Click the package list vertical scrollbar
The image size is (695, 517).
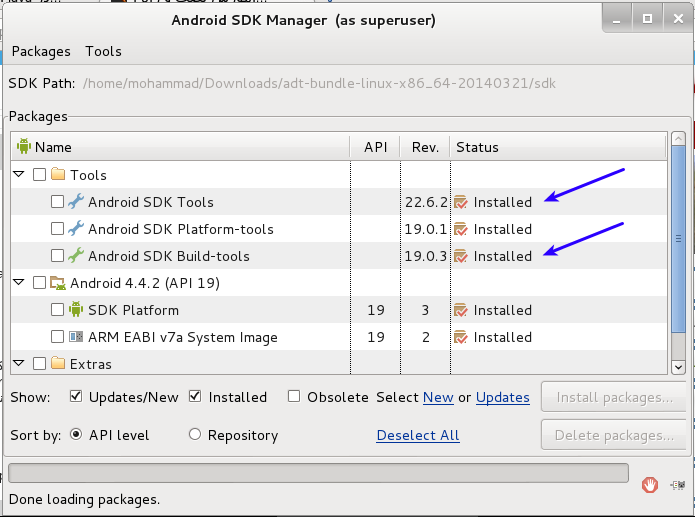pos(678,240)
